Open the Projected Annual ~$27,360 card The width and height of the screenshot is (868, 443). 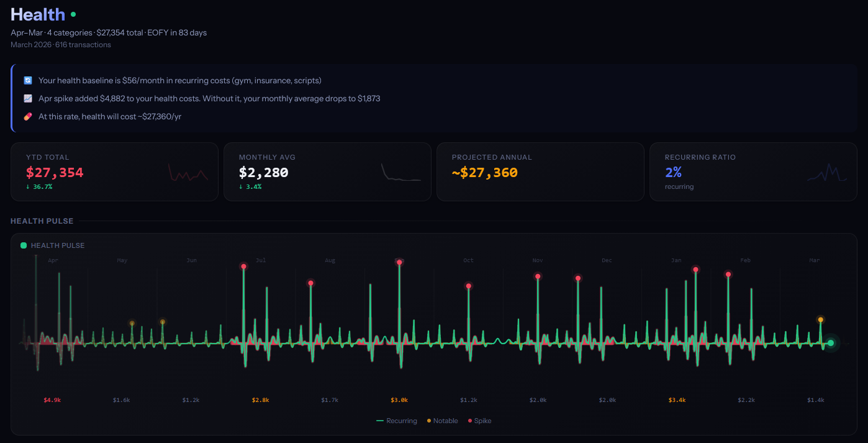click(x=540, y=172)
